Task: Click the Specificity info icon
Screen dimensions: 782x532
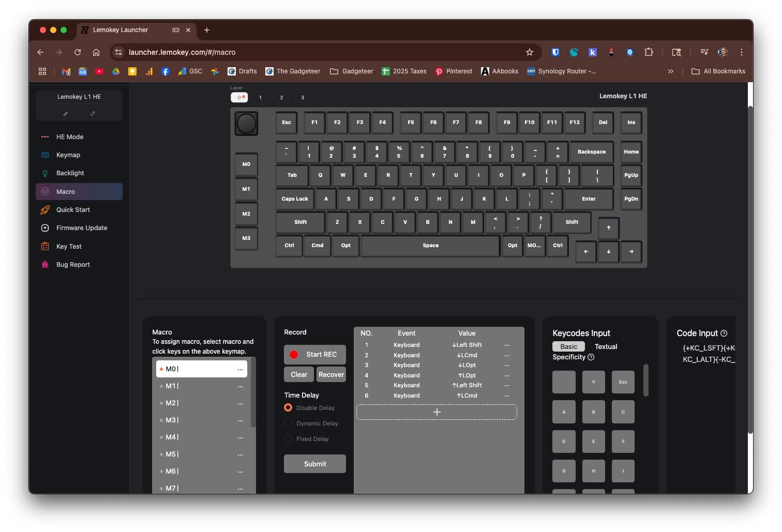Action: coord(591,357)
